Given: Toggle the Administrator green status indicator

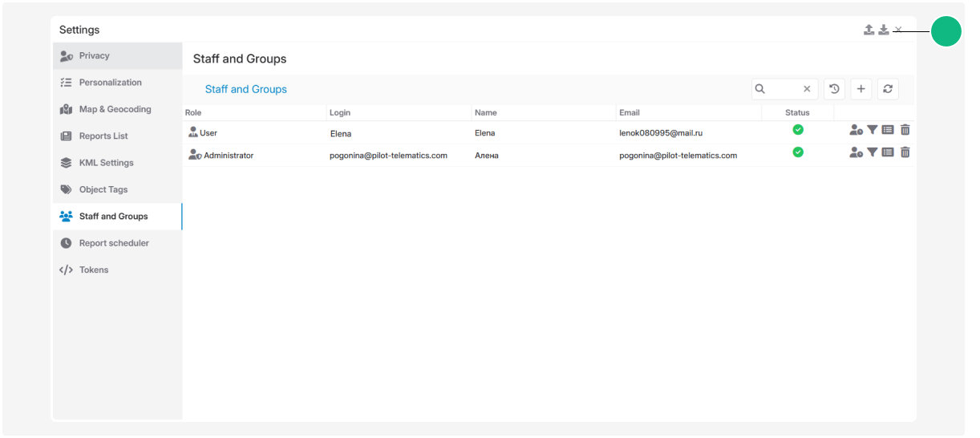Looking at the screenshot, I should tap(798, 152).
